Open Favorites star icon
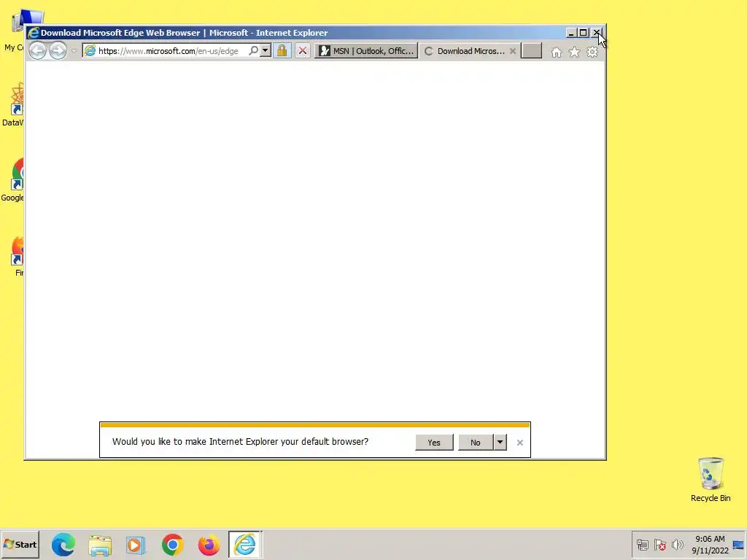 point(575,52)
